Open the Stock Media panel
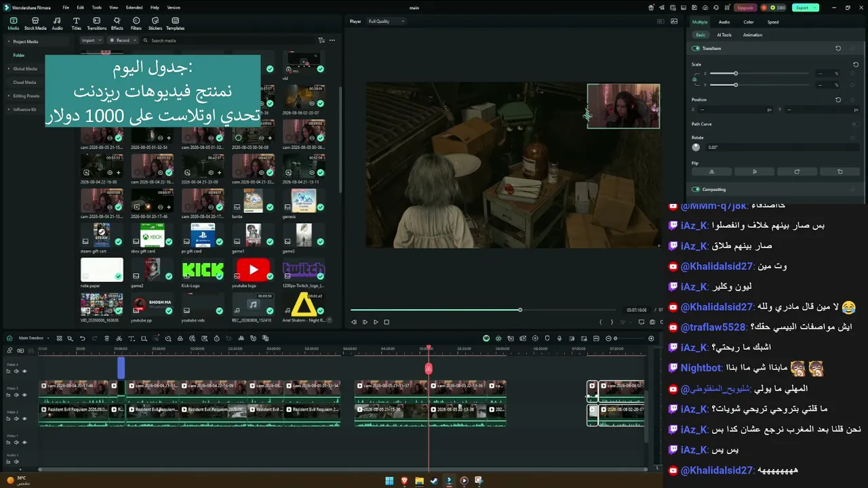This screenshot has width=868, height=488. tap(35, 24)
